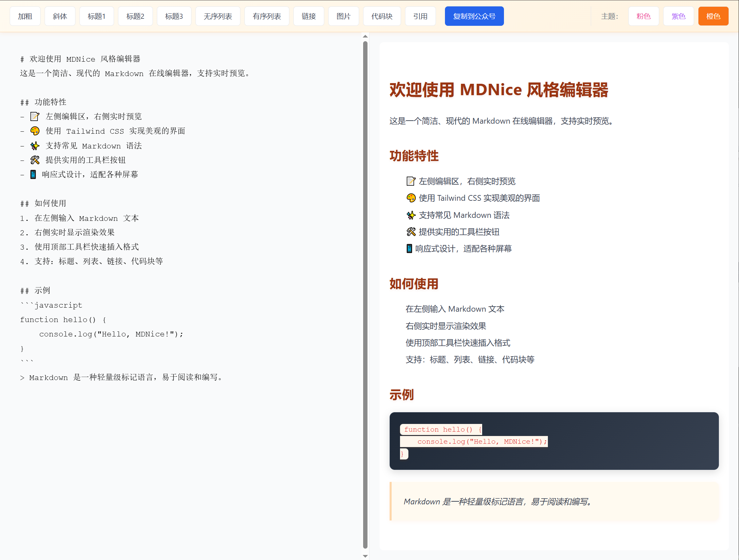
Task: Insert an image using 图片
Action: [343, 16]
